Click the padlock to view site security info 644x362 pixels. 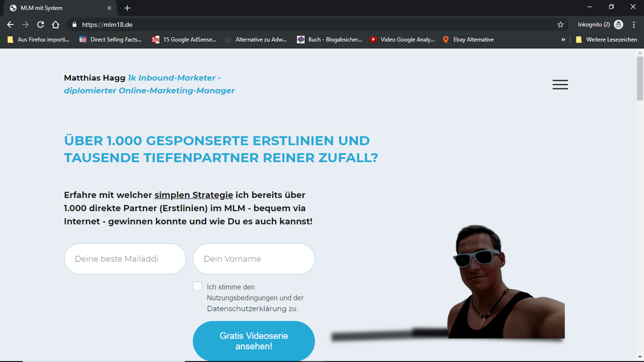(74, 24)
